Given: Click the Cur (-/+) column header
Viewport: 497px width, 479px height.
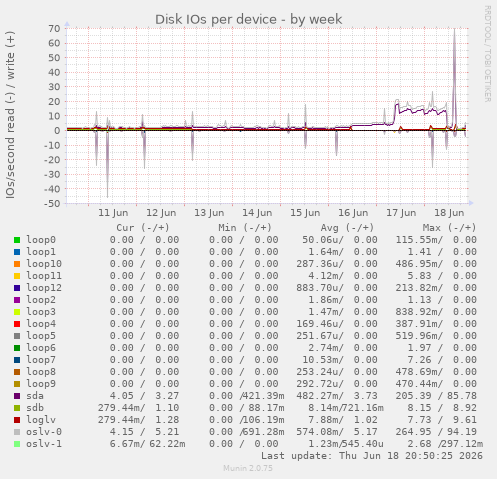Looking at the screenshot, I should coord(143,228).
